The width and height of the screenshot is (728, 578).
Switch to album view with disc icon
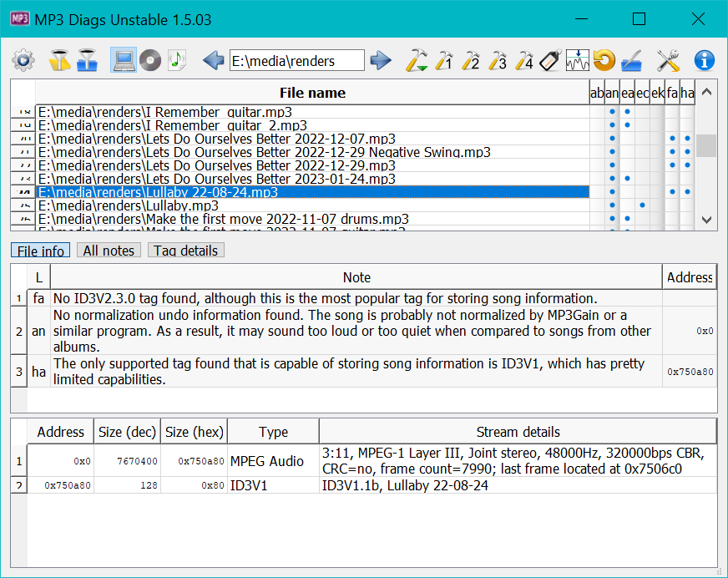click(x=149, y=60)
